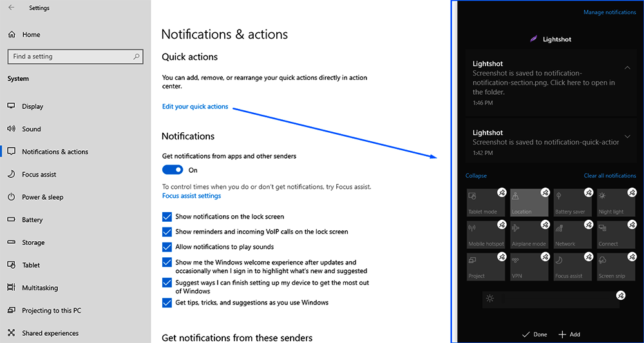Viewport: 644px width, 343px height.
Task: Unpin the brightness slider
Action: 621,295
